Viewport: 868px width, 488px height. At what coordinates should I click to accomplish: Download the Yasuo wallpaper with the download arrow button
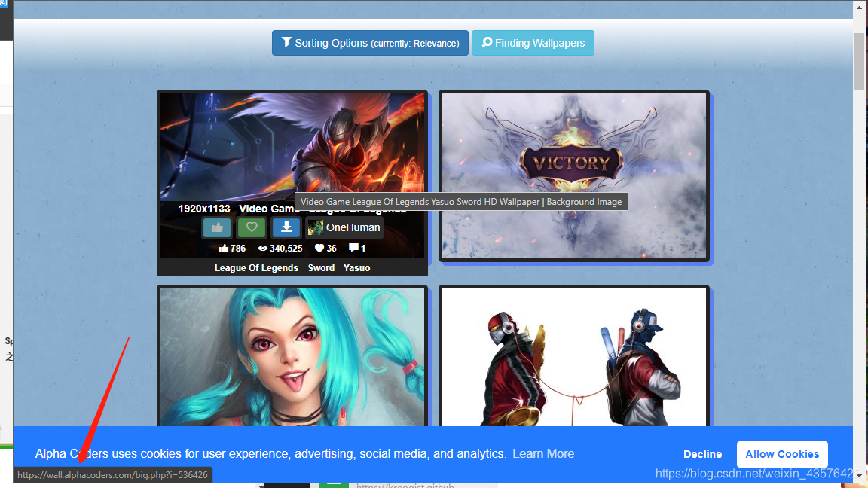(x=286, y=227)
